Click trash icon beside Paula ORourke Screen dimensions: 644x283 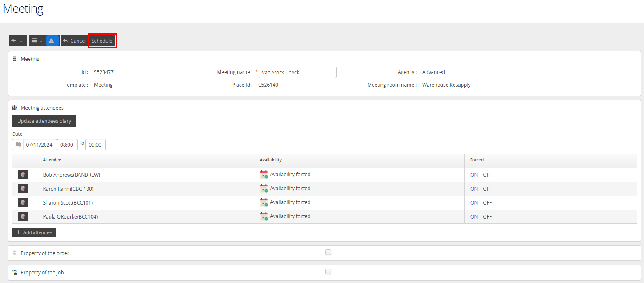pos(23,216)
